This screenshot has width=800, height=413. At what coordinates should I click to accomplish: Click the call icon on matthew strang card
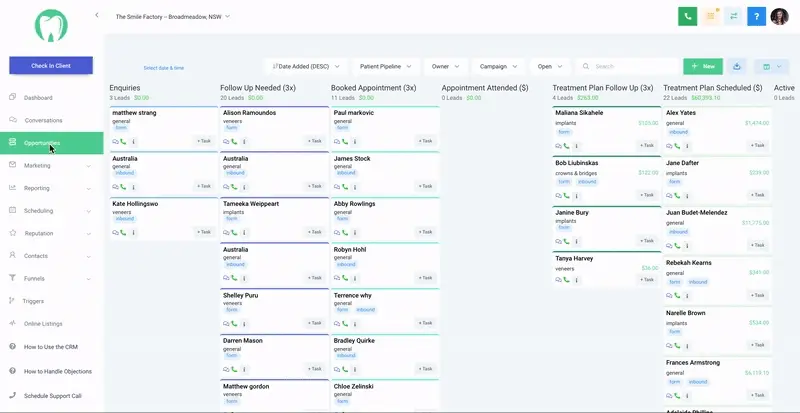point(123,141)
